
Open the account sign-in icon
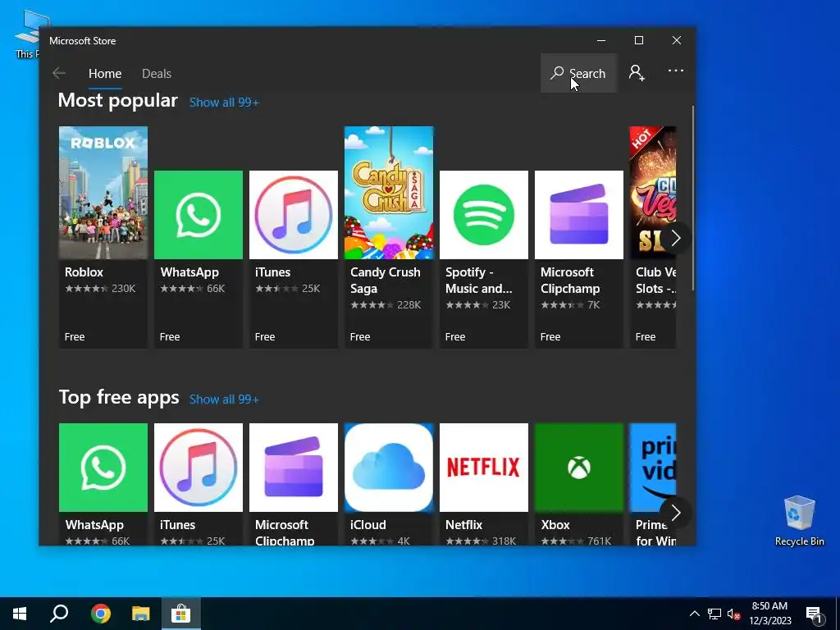[x=637, y=73]
